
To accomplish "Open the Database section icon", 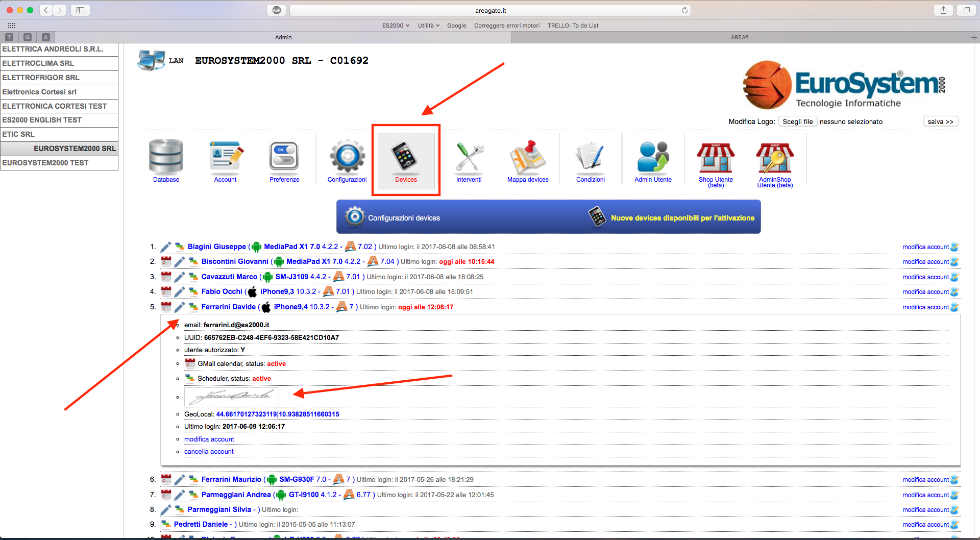I will tap(166, 156).
